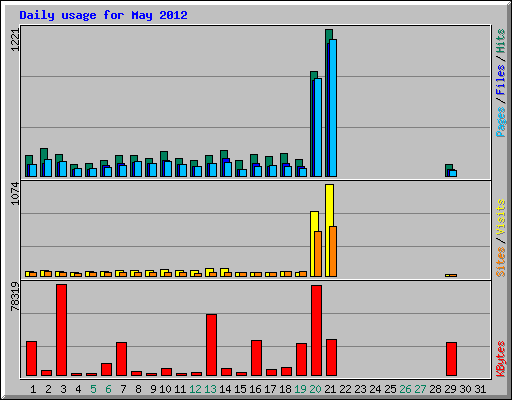Image resolution: width=512 pixels, height=400 pixels.
Task: Click the 'Daily usage for May 2012' title
Action: coord(103,15)
